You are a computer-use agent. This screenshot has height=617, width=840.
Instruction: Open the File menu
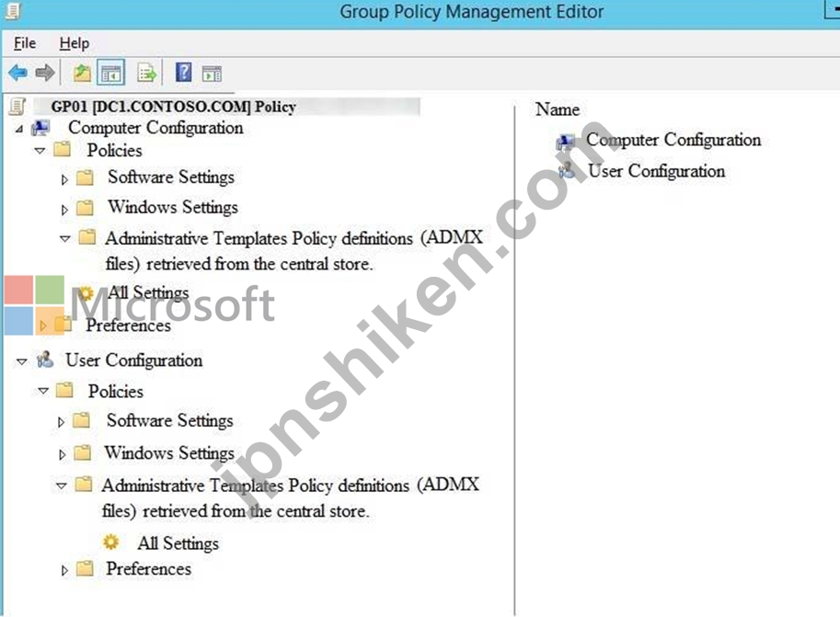(x=25, y=43)
